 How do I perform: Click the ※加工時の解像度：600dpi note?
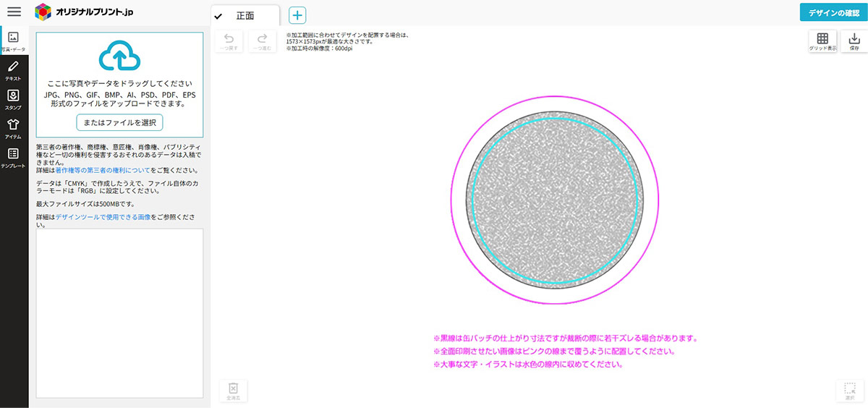click(320, 48)
